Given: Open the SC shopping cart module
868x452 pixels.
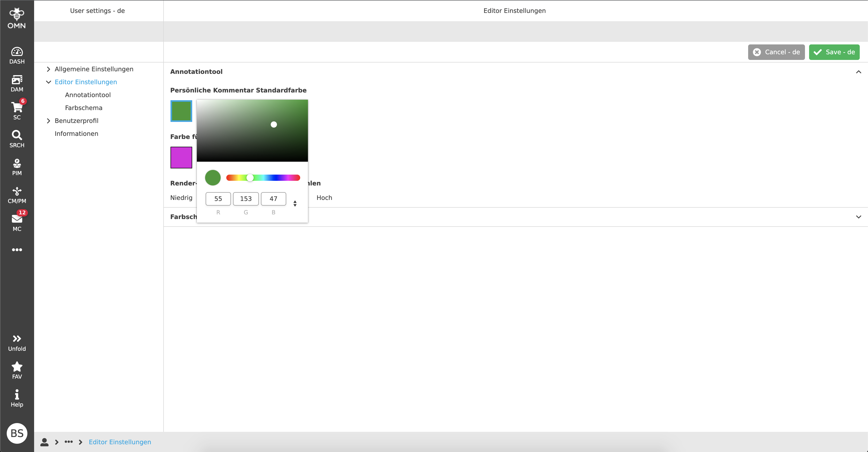Looking at the screenshot, I should pyautogui.click(x=17, y=110).
